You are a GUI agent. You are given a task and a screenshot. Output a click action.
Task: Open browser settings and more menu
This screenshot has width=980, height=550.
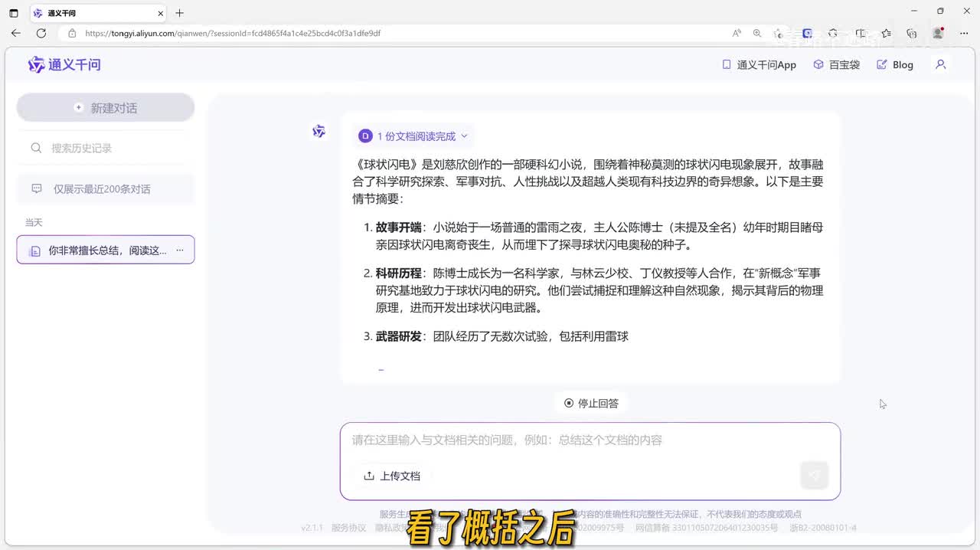[x=962, y=33]
